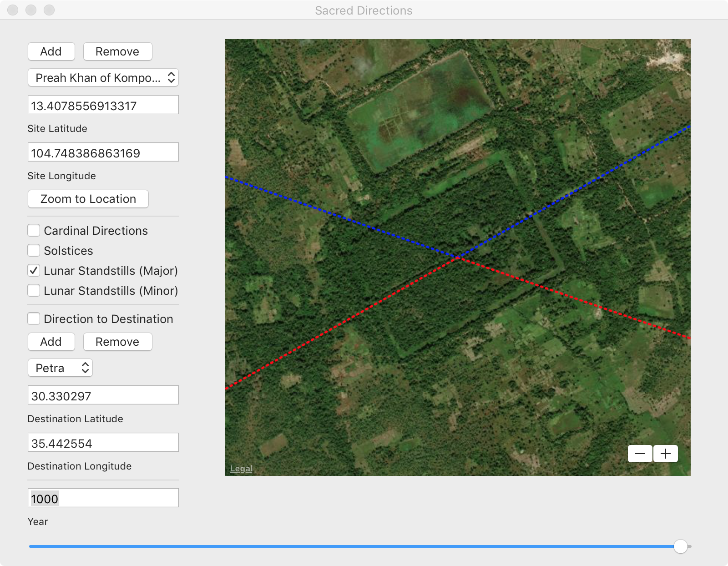The image size is (728, 566).
Task: Add a new destination with lower Add
Action: click(x=51, y=342)
